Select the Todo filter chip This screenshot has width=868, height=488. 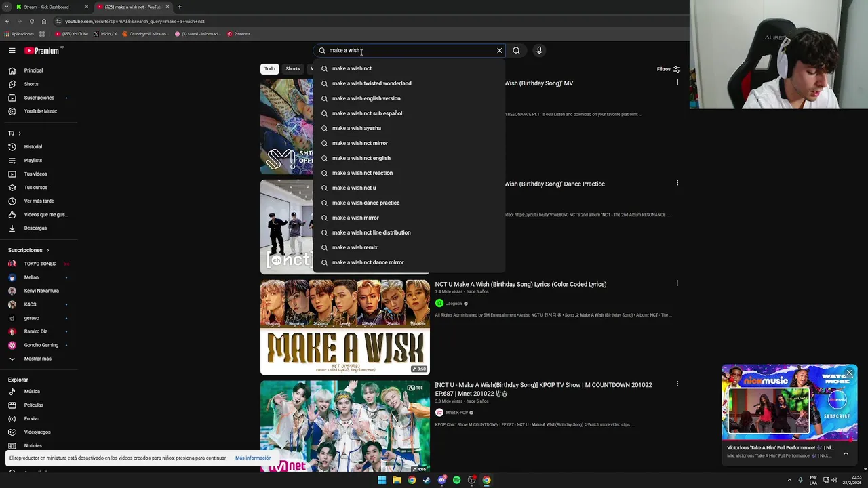[270, 69]
